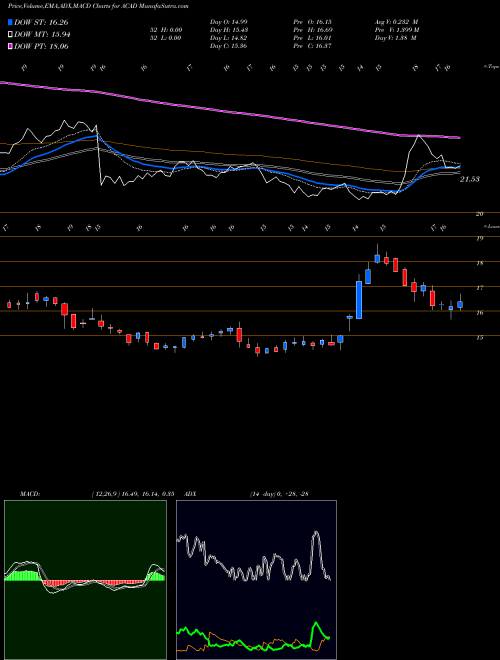Click the 'Pre C: 16.37' value
This screenshot has width=500, height=660.
(313, 46)
